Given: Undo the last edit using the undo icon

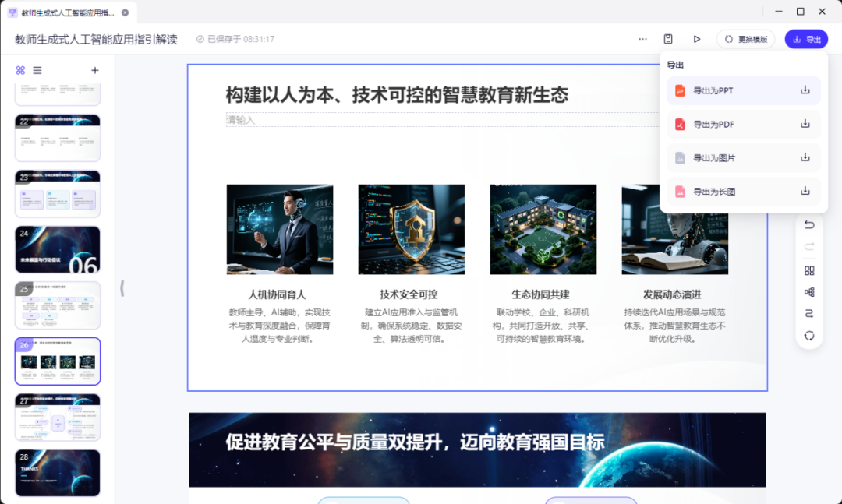Looking at the screenshot, I should (809, 224).
